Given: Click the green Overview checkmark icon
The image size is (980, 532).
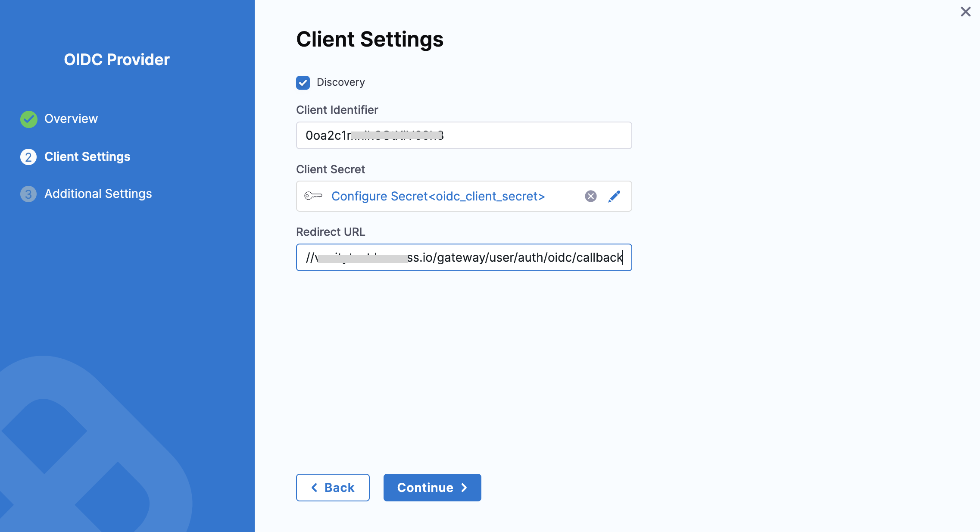Looking at the screenshot, I should [29, 119].
